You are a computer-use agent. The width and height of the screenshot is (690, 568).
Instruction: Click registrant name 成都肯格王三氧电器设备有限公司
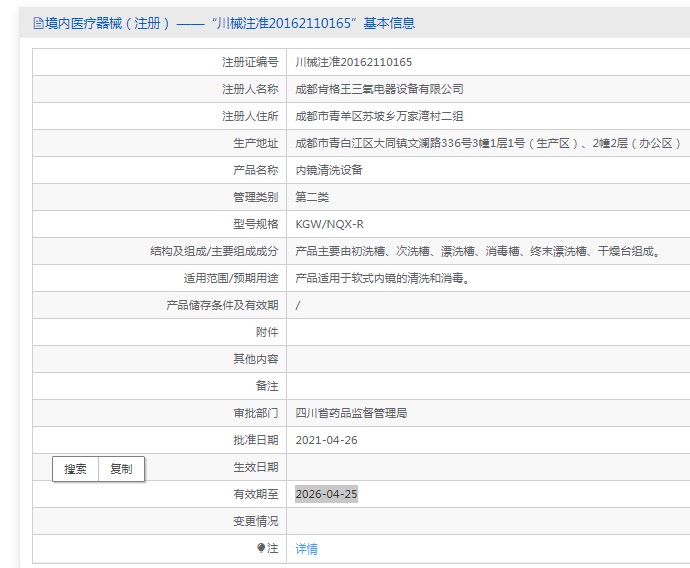(x=379, y=89)
